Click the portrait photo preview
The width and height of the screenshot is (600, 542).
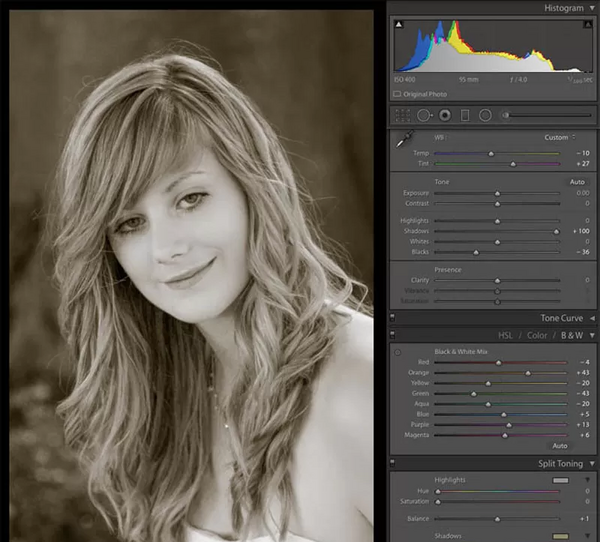point(191,276)
